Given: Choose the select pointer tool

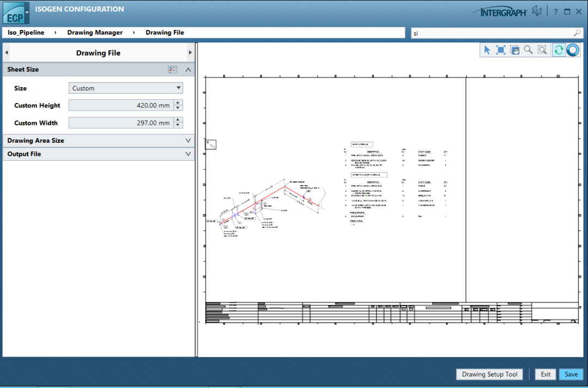Looking at the screenshot, I should [487, 50].
